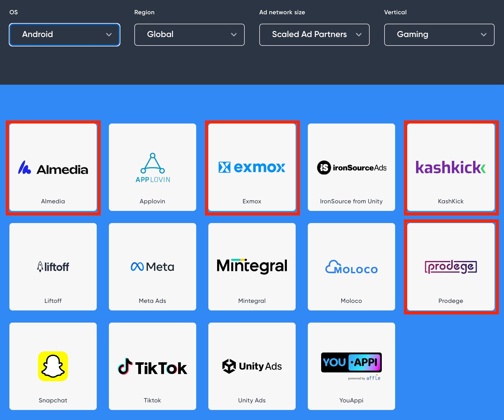Select the Meta Ads card label

coord(153,301)
